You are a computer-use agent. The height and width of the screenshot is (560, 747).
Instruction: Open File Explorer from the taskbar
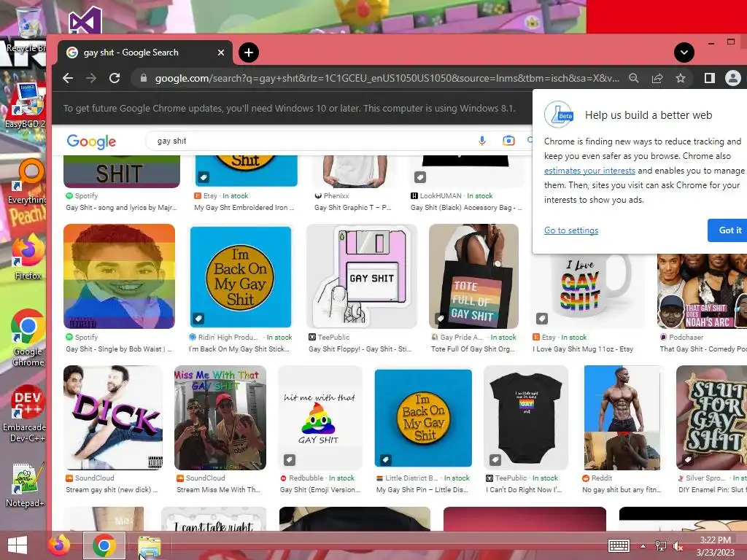[150, 545]
